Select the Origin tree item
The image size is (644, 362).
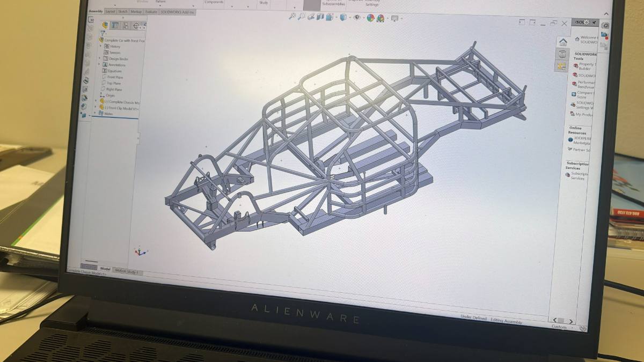coord(109,95)
